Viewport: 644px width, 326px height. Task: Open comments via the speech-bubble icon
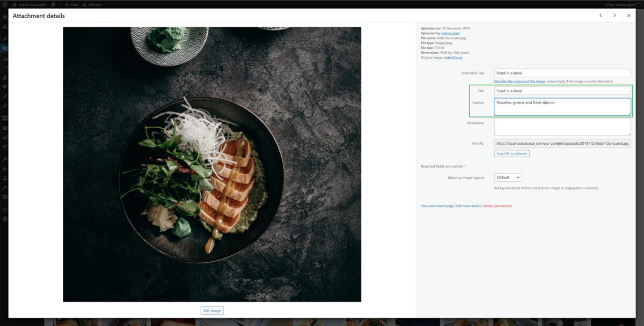(x=53, y=4)
